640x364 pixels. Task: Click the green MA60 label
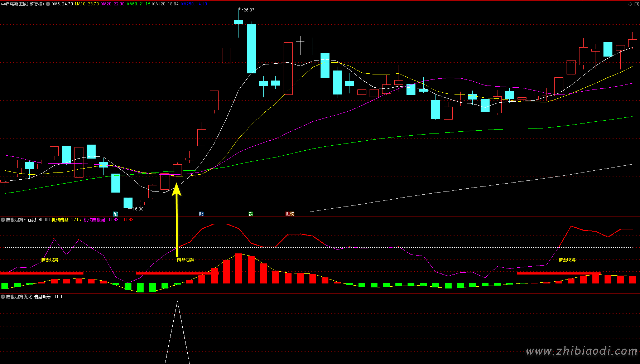click(138, 4)
